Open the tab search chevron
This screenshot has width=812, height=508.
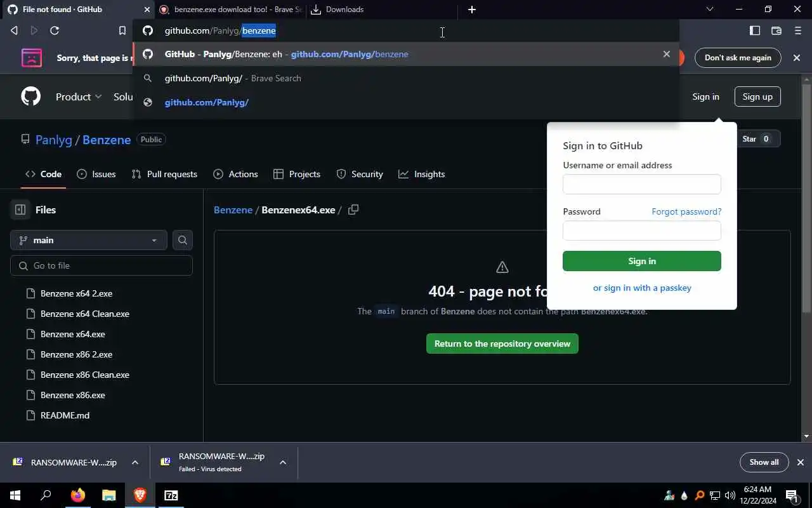tap(710, 10)
